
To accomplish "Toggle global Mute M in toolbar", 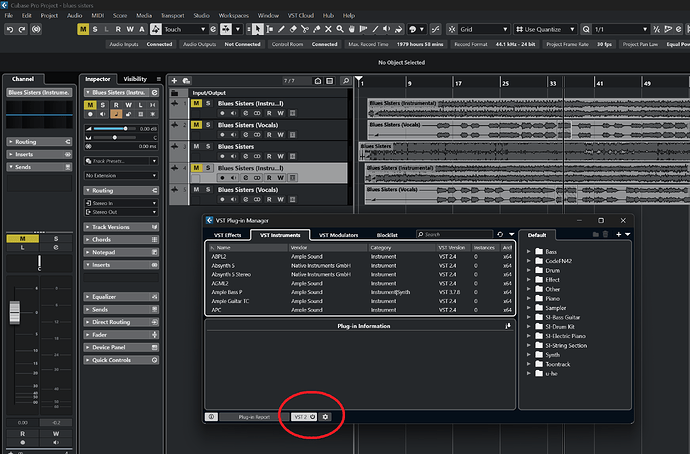I will 83,29.
